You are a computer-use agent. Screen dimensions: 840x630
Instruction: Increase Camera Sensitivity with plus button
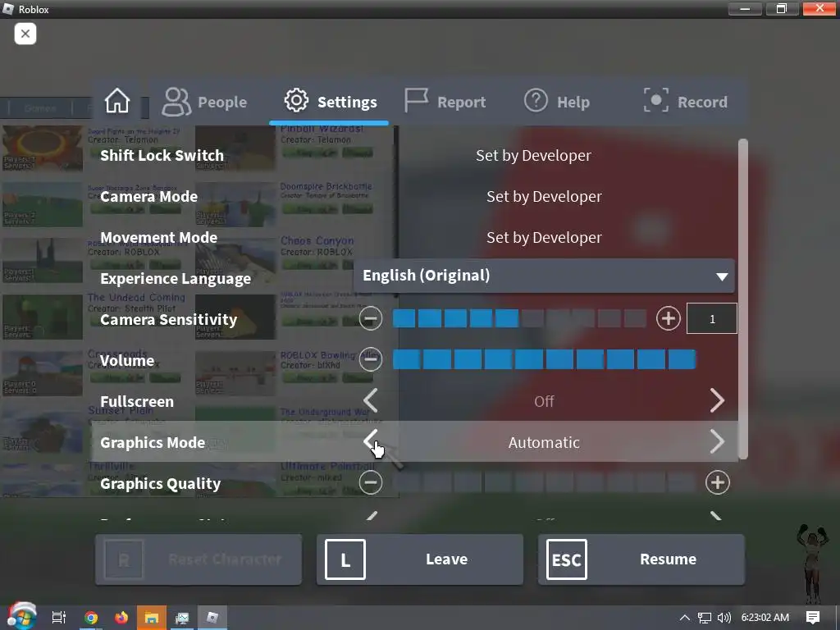[x=668, y=319]
